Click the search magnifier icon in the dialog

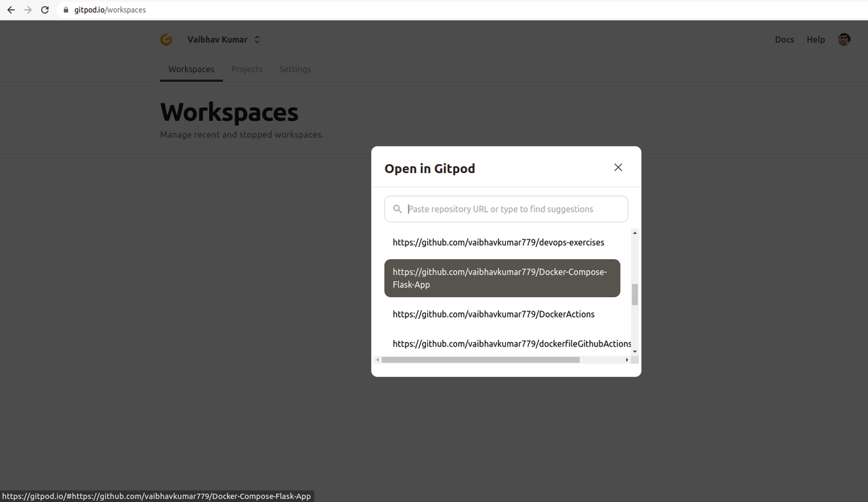pos(397,209)
